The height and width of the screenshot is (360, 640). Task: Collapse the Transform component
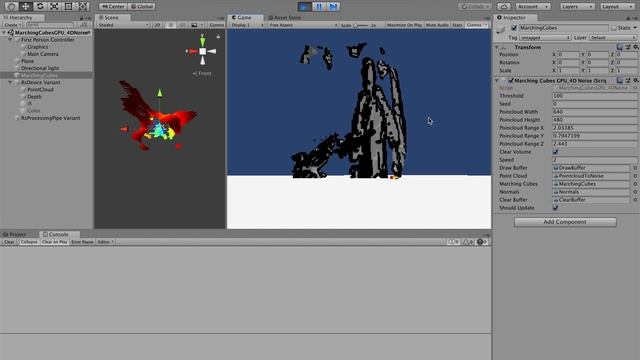(x=497, y=47)
